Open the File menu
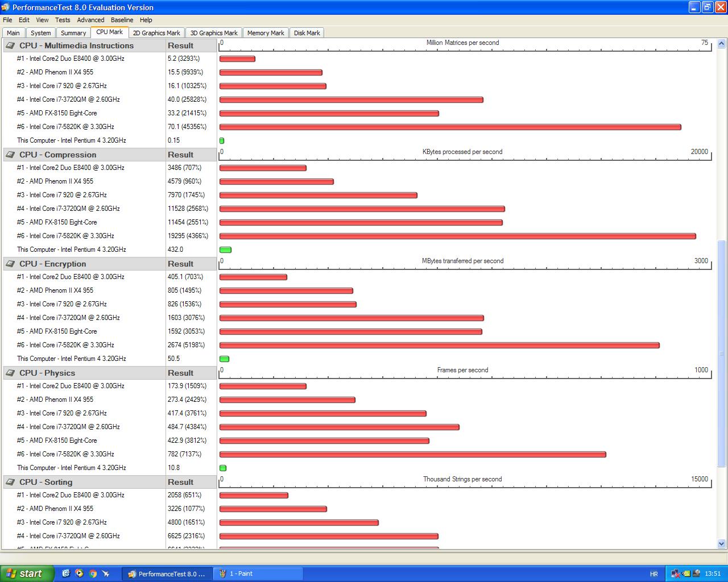Screen dimensions: 728x582 7,20
